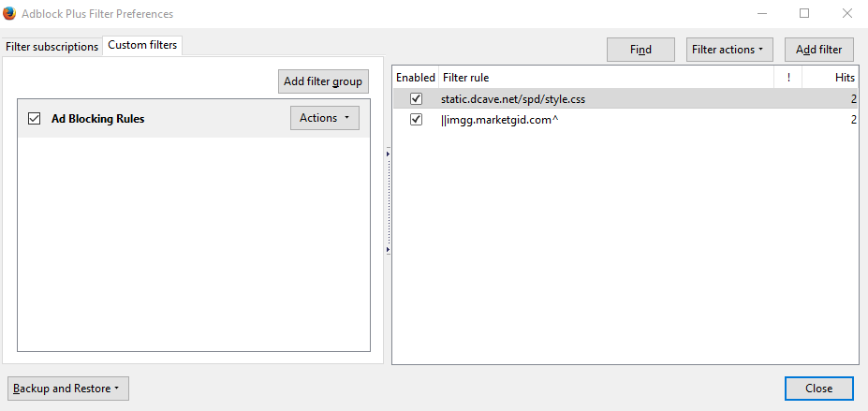Image resolution: width=868 pixels, height=411 pixels.
Task: Uncheck the ||imgg.marketgid.com^ filter checkbox
Action: 416,119
